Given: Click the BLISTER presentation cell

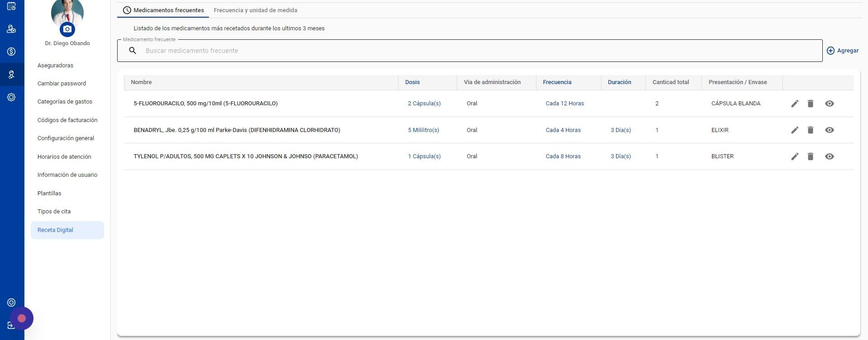Looking at the screenshot, I should 722,156.
